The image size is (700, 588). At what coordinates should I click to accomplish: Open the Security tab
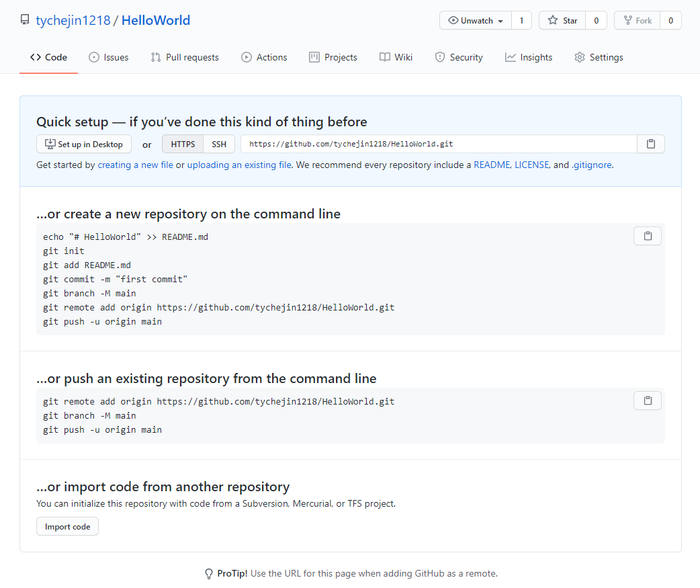(x=459, y=58)
